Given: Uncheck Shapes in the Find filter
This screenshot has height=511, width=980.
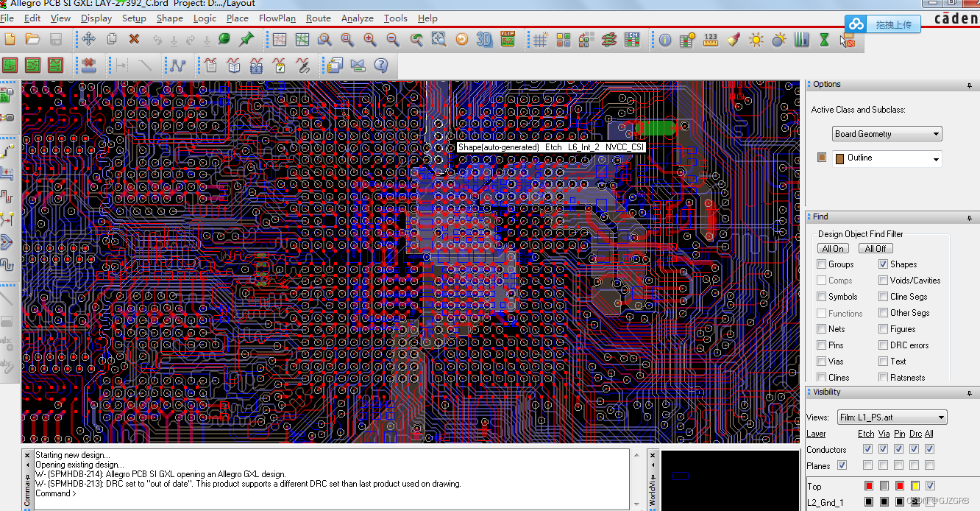Looking at the screenshot, I should point(883,264).
